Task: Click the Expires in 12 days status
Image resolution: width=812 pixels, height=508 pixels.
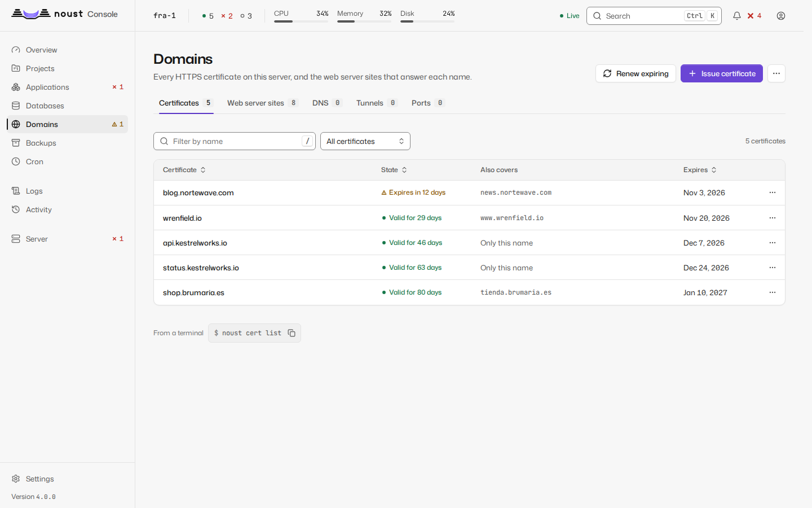Action: [x=413, y=192]
